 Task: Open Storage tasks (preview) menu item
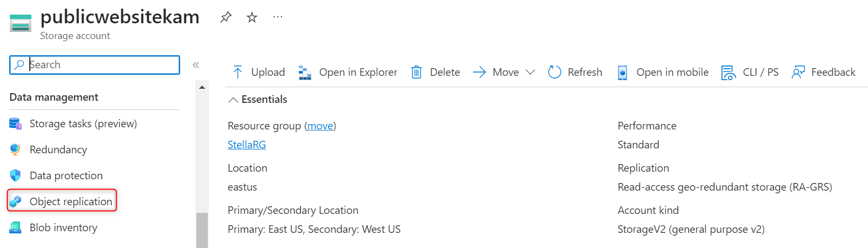[x=83, y=123]
